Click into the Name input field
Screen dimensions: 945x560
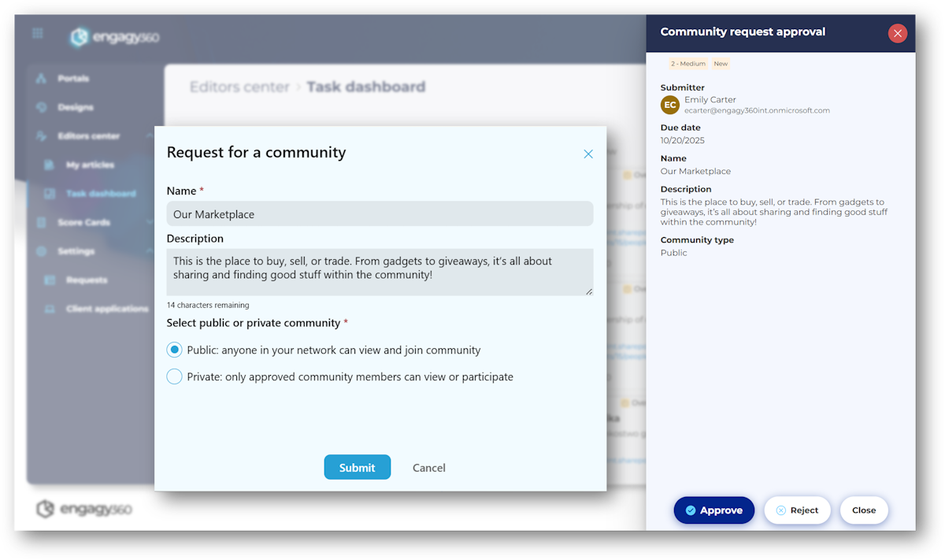click(380, 214)
